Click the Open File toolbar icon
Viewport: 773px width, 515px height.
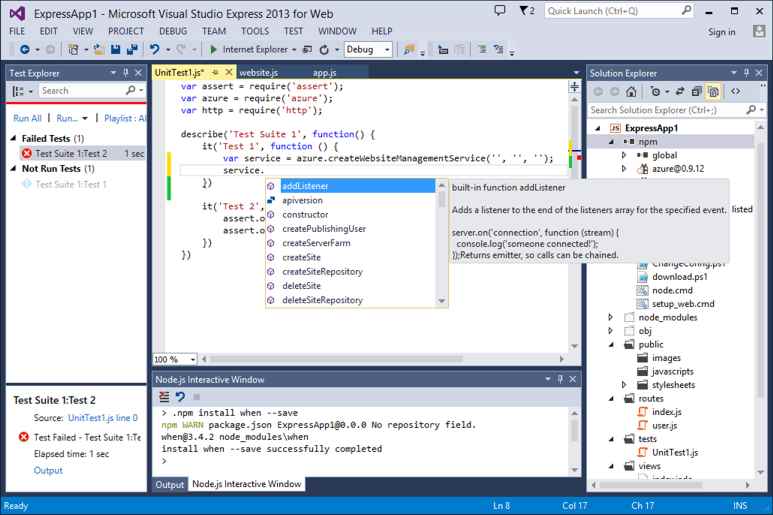(x=99, y=49)
